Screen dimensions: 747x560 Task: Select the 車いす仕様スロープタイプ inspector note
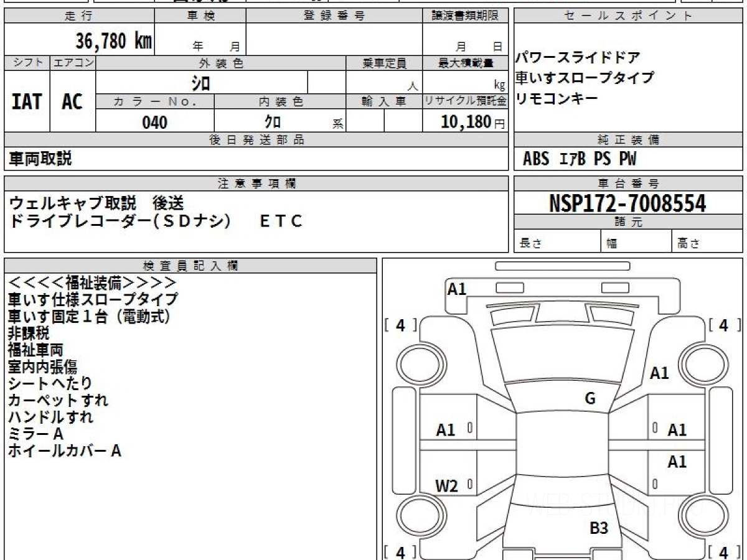[x=93, y=300]
